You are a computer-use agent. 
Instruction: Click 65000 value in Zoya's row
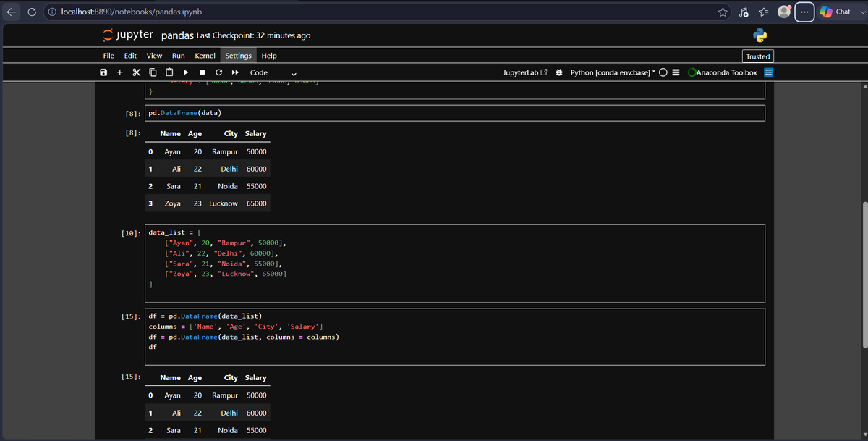256,203
